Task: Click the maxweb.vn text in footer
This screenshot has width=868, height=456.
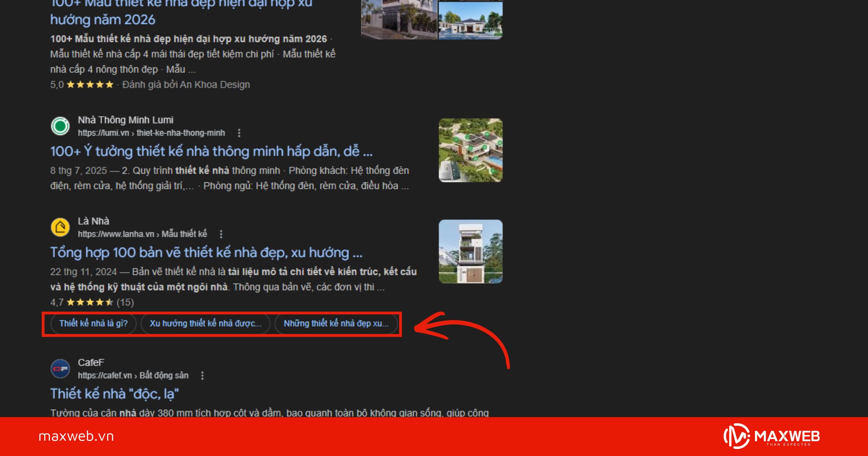Action: tap(76, 437)
